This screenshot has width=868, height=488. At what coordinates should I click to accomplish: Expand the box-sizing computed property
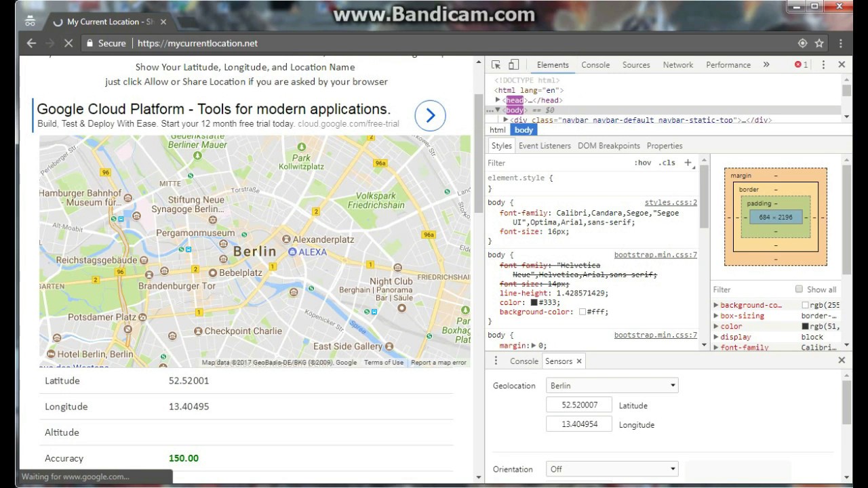(x=716, y=316)
